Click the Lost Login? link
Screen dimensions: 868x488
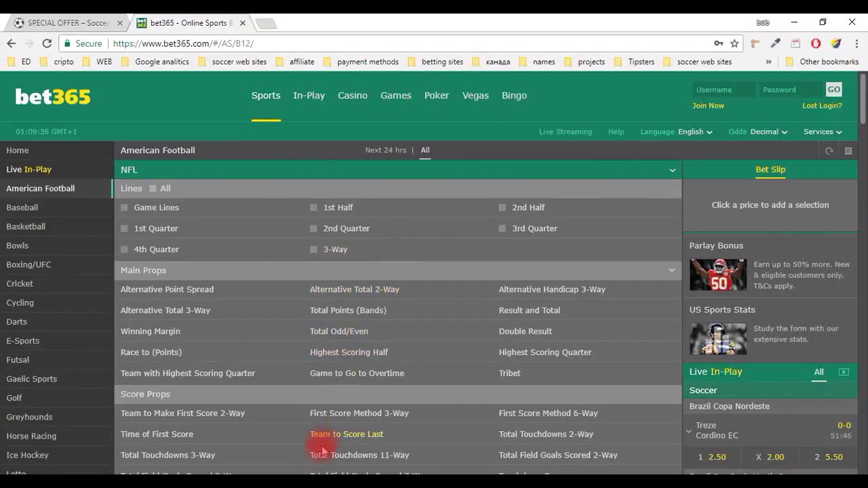822,106
